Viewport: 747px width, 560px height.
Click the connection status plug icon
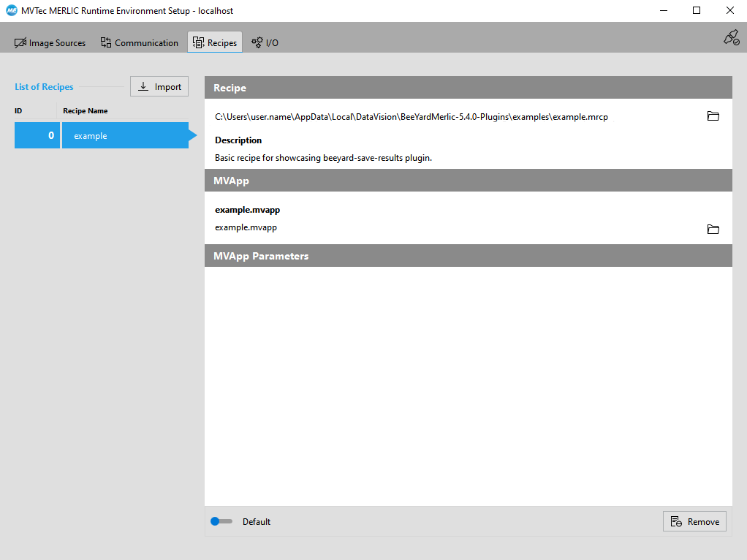coord(731,38)
